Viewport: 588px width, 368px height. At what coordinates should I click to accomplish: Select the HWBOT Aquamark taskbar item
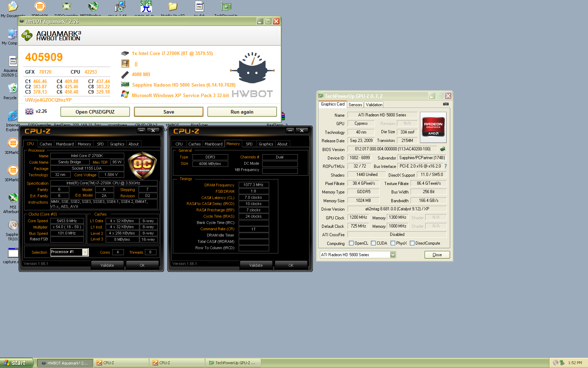65,363
